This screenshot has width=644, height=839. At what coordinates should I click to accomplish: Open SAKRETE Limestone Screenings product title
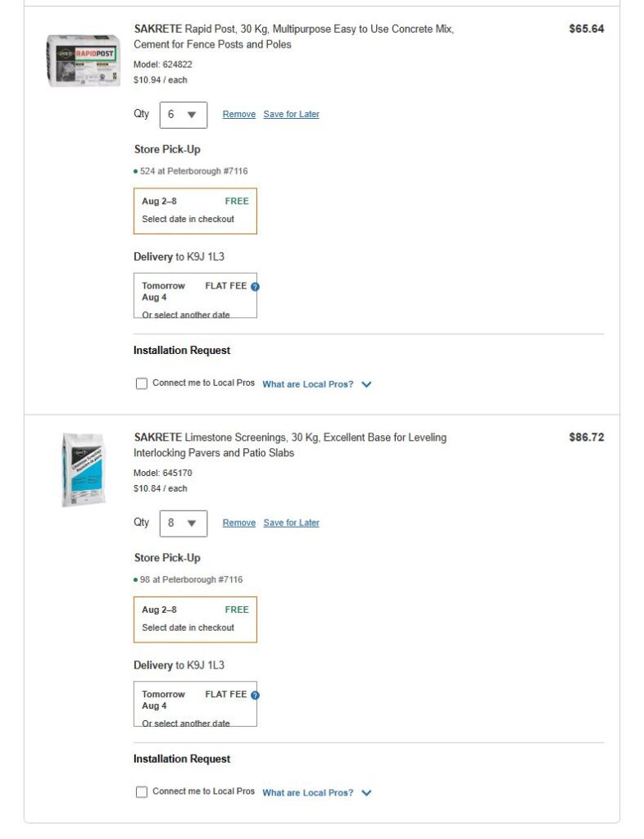[290, 445]
